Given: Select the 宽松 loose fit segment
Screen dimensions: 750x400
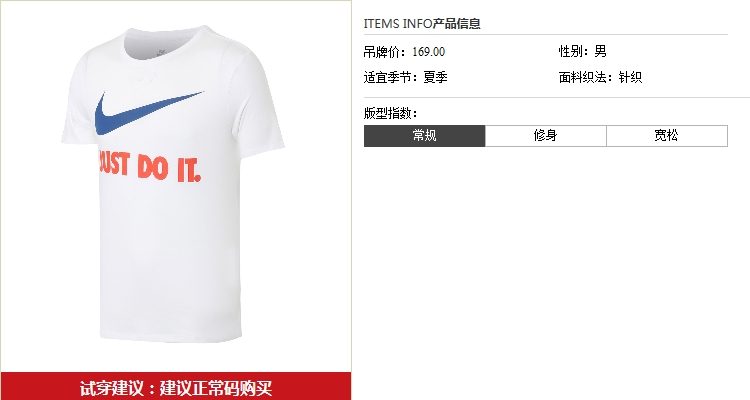Looking at the screenshot, I should (x=667, y=136).
